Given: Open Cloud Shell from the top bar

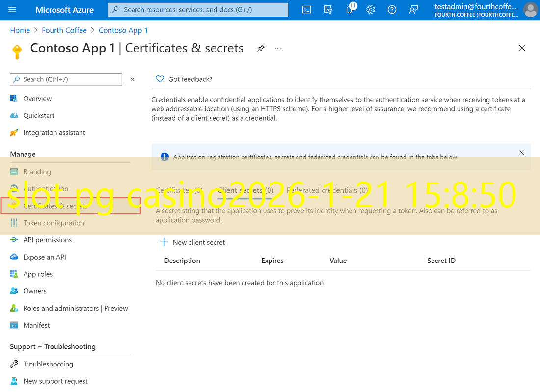Looking at the screenshot, I should coord(306,10).
